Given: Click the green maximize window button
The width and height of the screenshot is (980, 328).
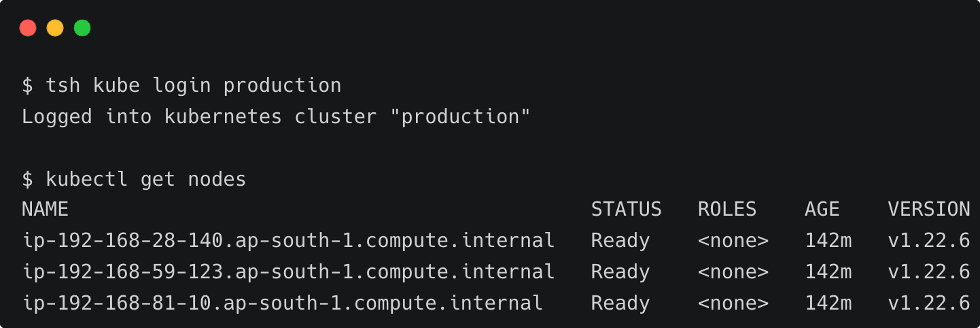Looking at the screenshot, I should pyautogui.click(x=82, y=28).
